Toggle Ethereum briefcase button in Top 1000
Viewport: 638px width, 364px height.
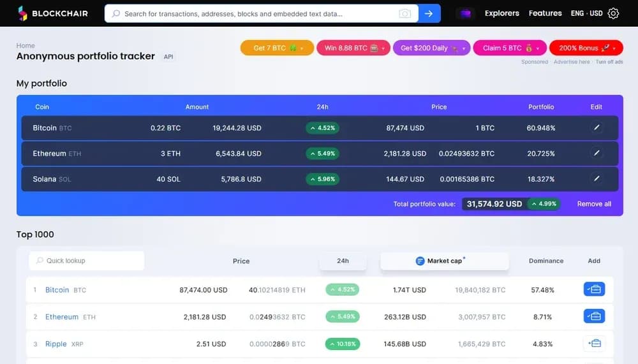(594, 316)
